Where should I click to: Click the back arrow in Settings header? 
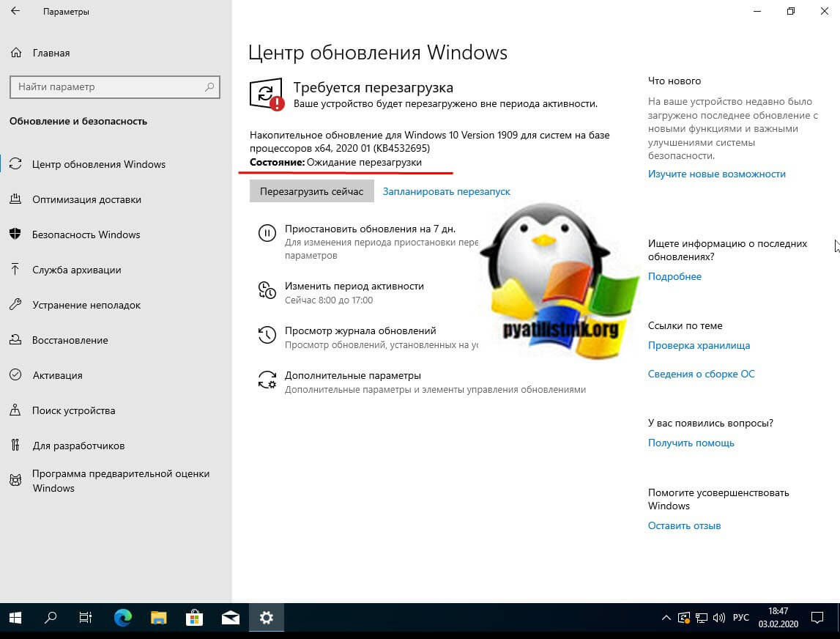coord(16,12)
